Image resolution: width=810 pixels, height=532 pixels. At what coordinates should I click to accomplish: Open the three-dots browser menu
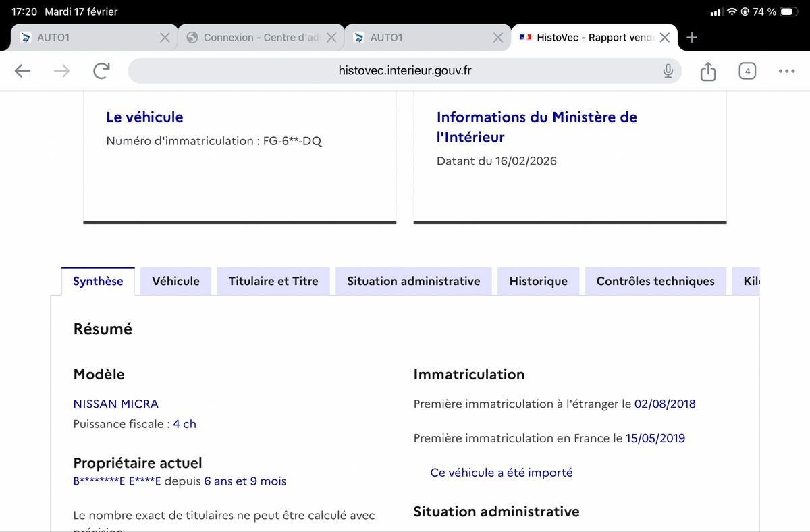pos(786,71)
